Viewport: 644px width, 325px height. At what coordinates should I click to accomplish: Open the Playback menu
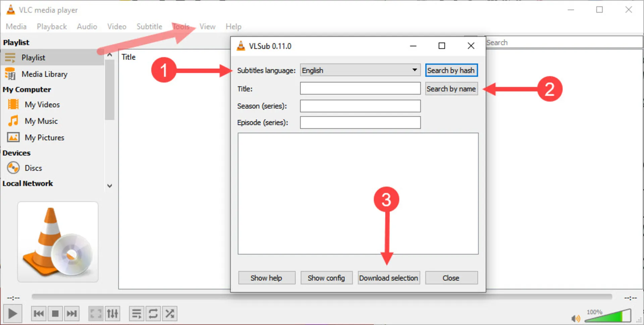tap(51, 26)
